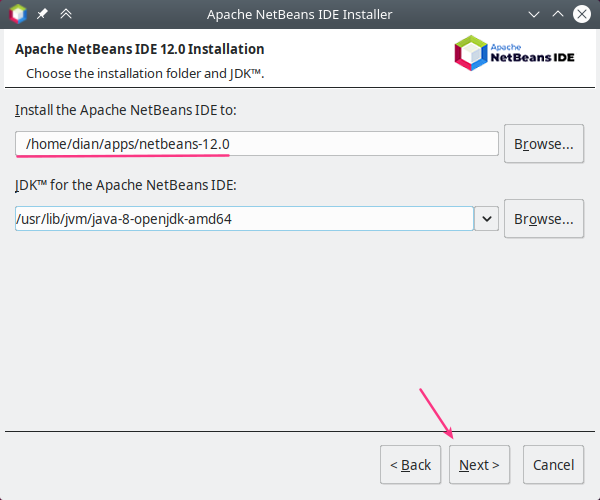This screenshot has height=500, width=600.
Task: Click the Apache NetBeans IDE logo
Action: click(515, 54)
